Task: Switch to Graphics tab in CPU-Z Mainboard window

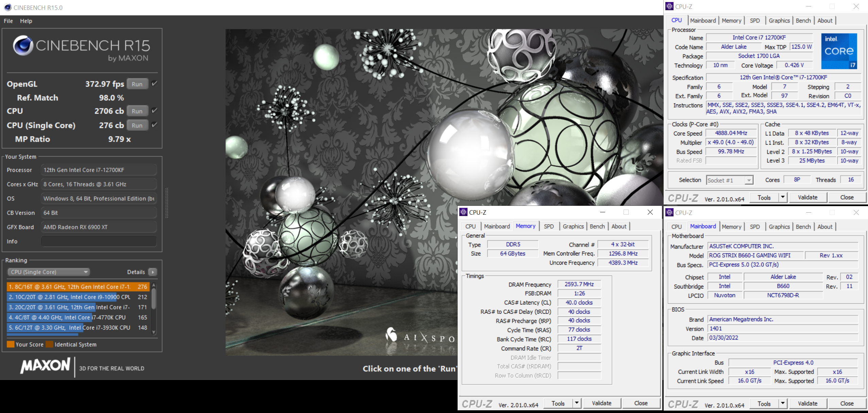Action: [779, 227]
